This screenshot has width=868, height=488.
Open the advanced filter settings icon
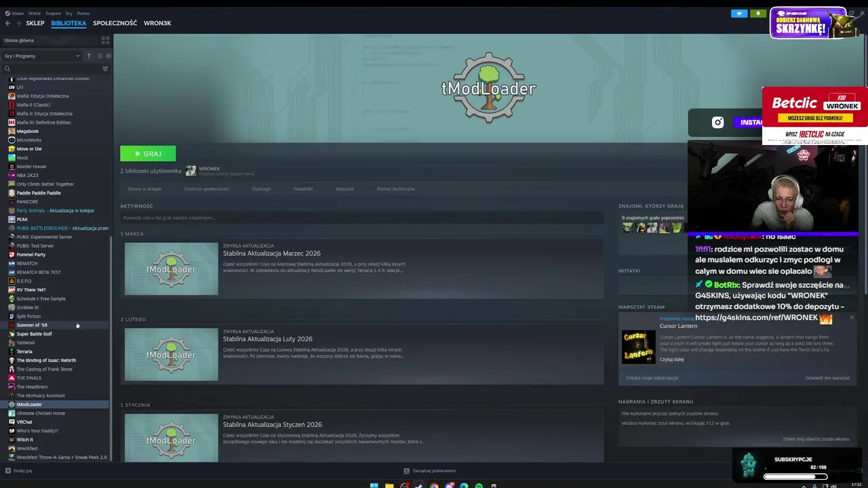[x=105, y=68]
